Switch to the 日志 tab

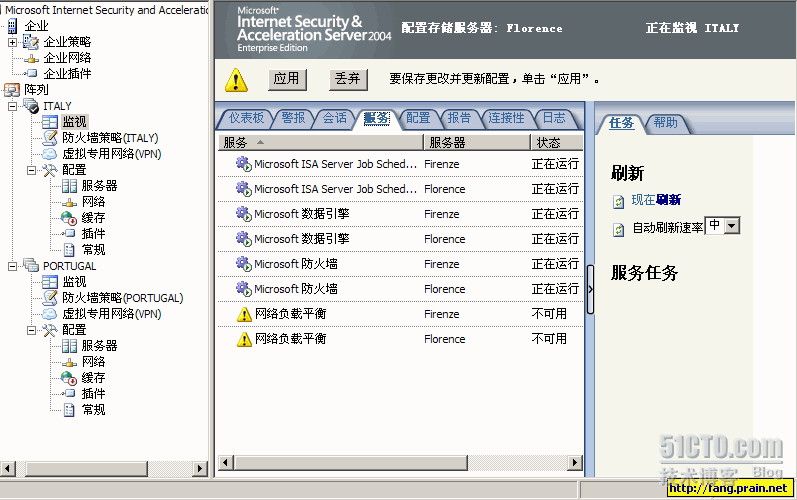tap(554, 118)
